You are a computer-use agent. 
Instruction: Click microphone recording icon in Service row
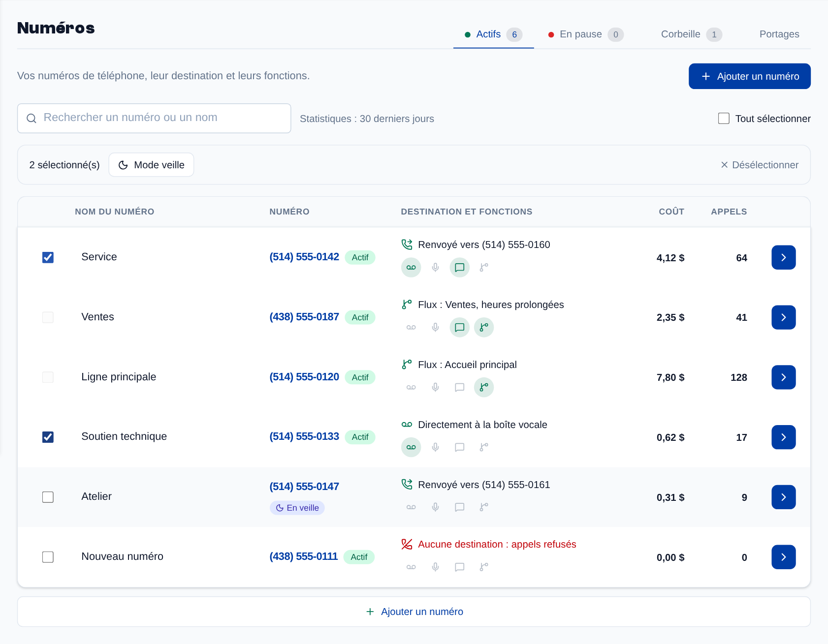[435, 268]
